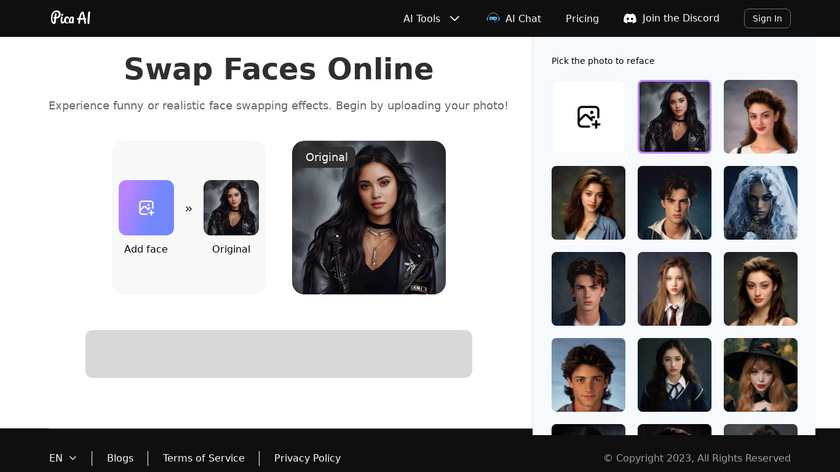Choose the woman with brown voluminous hair portrait

(x=760, y=289)
